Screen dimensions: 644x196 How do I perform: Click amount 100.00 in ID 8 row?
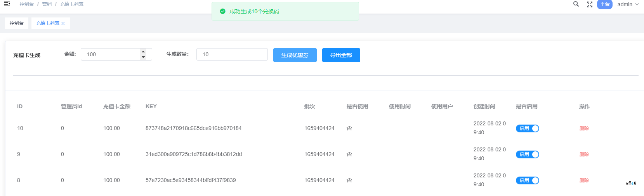(x=111, y=180)
